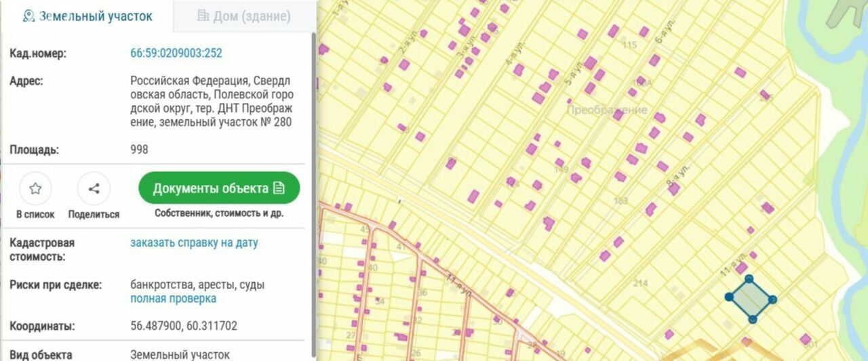
Task: Click the Документы объекта green button
Action: coord(219,188)
